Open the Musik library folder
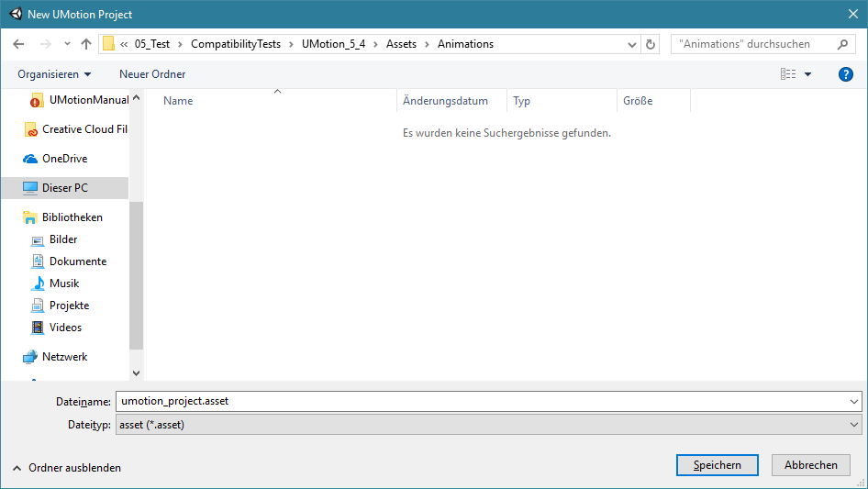The image size is (868, 489). tap(64, 283)
